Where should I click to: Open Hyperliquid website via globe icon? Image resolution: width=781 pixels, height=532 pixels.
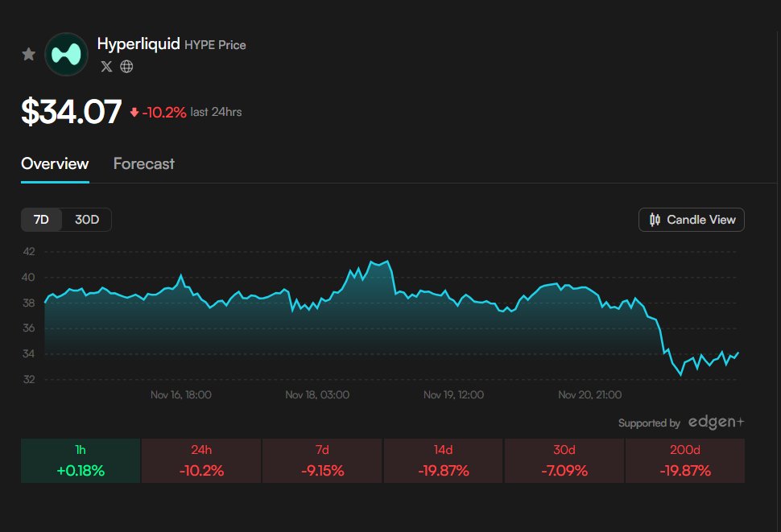(126, 67)
